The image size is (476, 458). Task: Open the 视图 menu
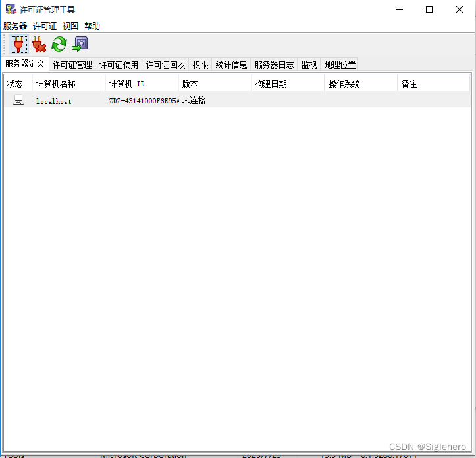[x=70, y=26]
